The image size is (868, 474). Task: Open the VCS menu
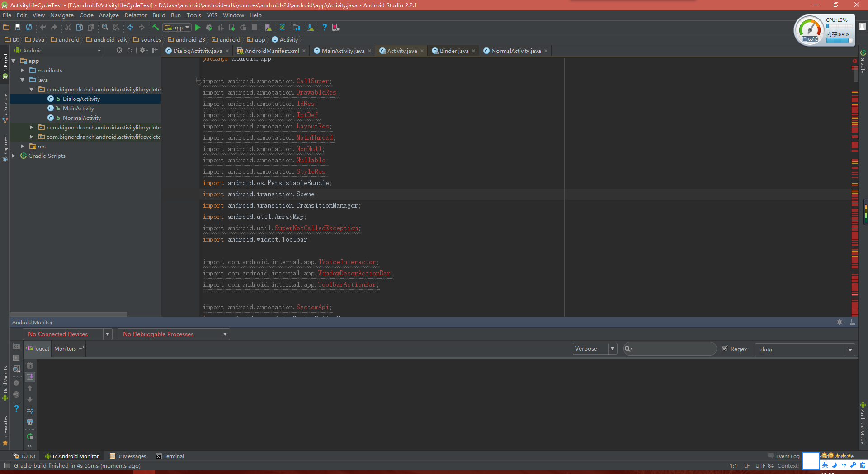pyautogui.click(x=212, y=15)
